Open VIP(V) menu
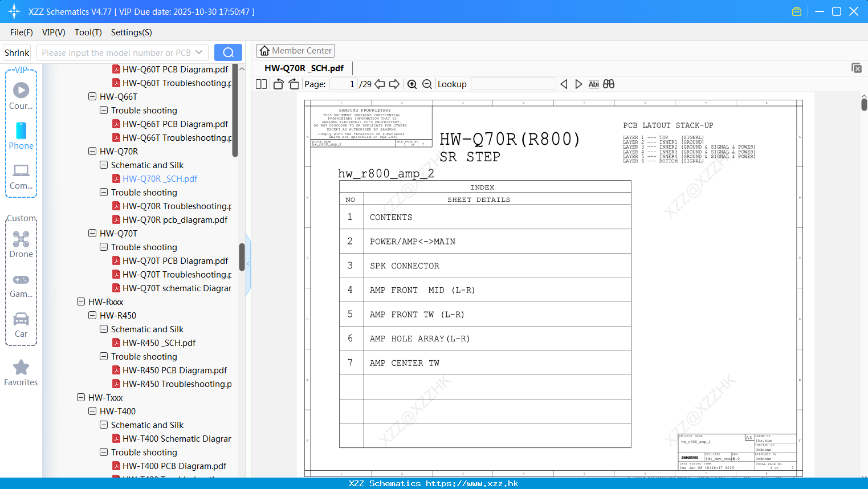Viewport: 868px width, 489px height. [54, 32]
